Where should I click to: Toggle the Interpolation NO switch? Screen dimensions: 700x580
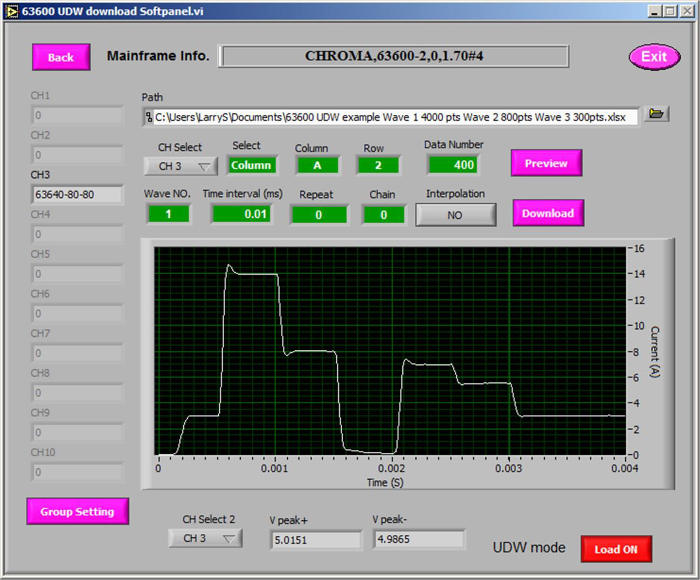[455, 214]
